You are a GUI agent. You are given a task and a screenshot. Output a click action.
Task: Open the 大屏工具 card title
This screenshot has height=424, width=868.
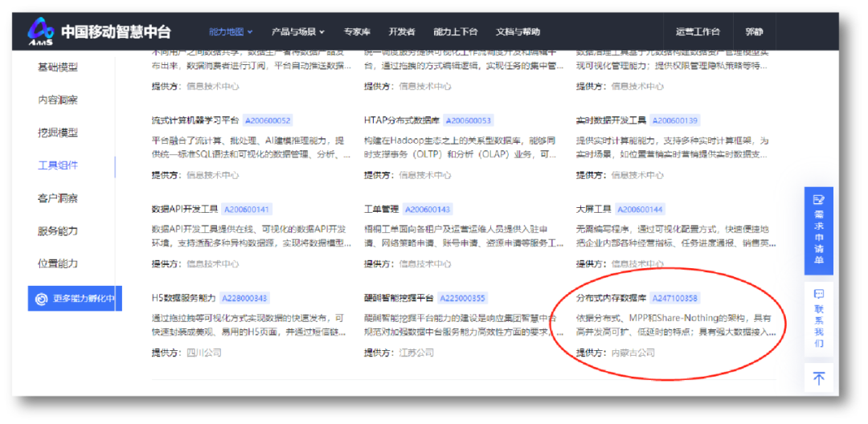(x=594, y=210)
